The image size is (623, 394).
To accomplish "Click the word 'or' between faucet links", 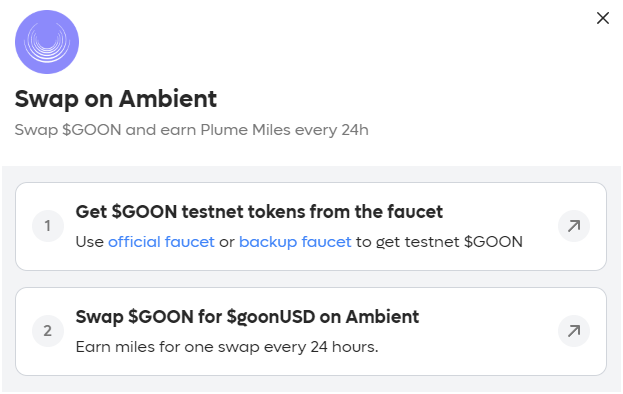I will [x=226, y=242].
